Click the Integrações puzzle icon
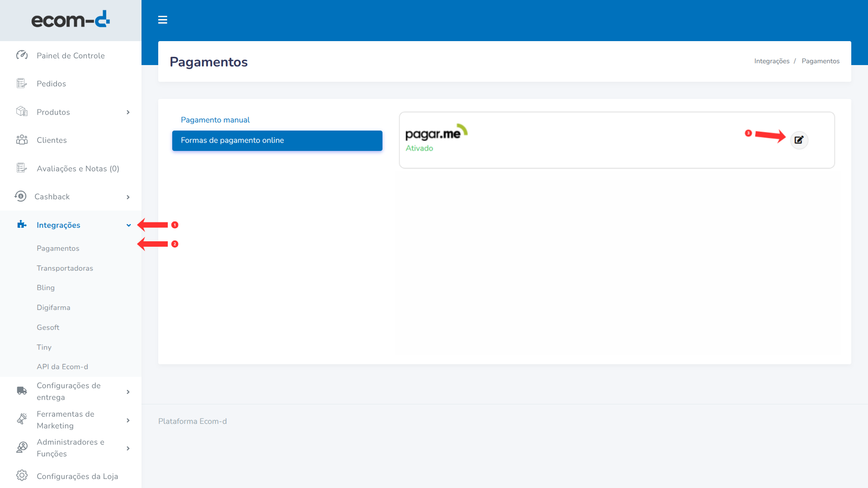868x488 pixels. (x=22, y=225)
